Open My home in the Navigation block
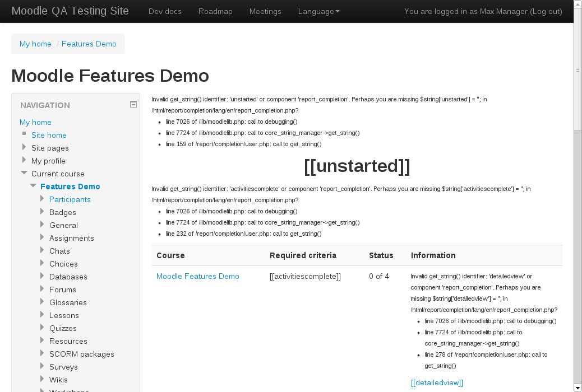The width and height of the screenshot is (582, 392). pos(35,122)
